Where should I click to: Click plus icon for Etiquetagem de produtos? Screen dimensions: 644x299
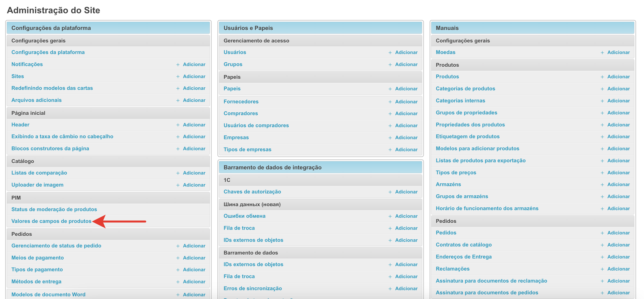602,137
